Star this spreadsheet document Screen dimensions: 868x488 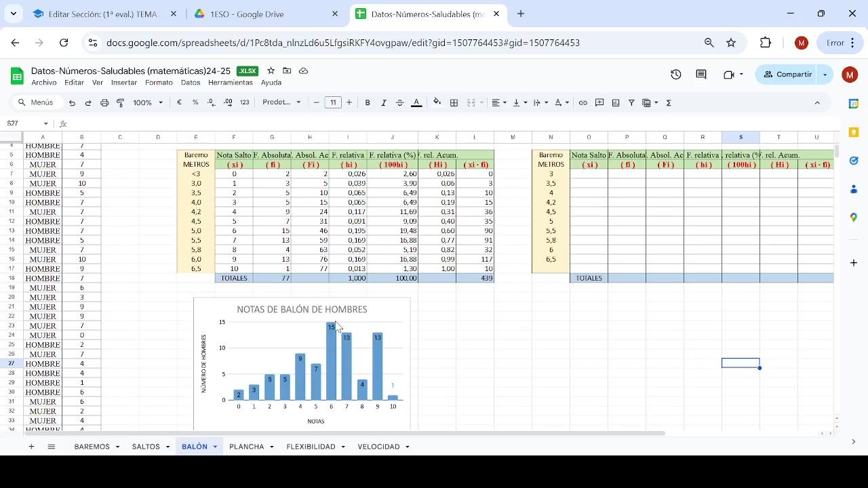coord(271,70)
